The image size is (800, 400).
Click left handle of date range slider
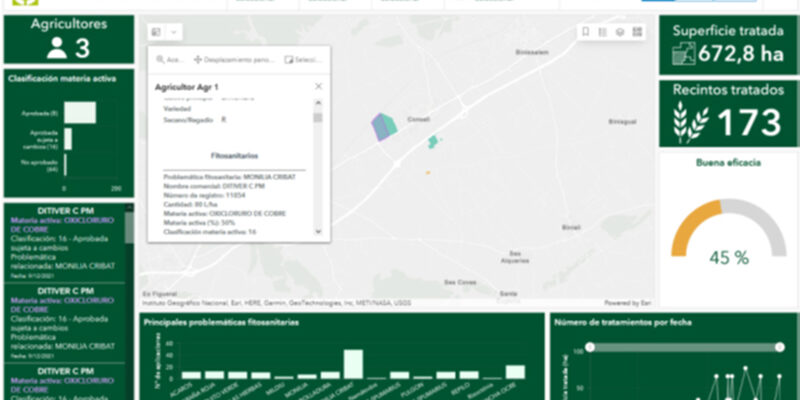(x=590, y=347)
